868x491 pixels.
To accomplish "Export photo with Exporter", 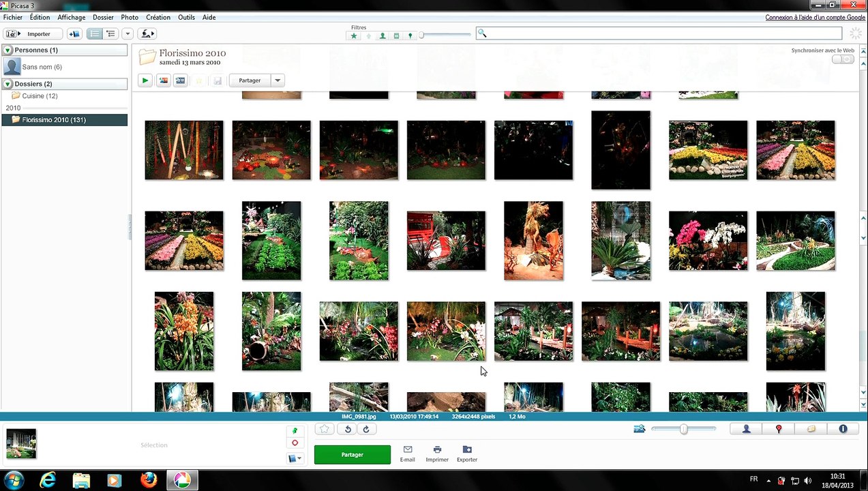I will pos(467,453).
